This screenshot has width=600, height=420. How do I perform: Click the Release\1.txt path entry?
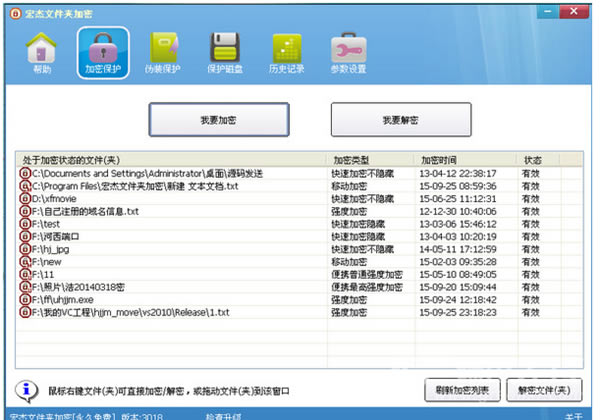[x=130, y=312]
